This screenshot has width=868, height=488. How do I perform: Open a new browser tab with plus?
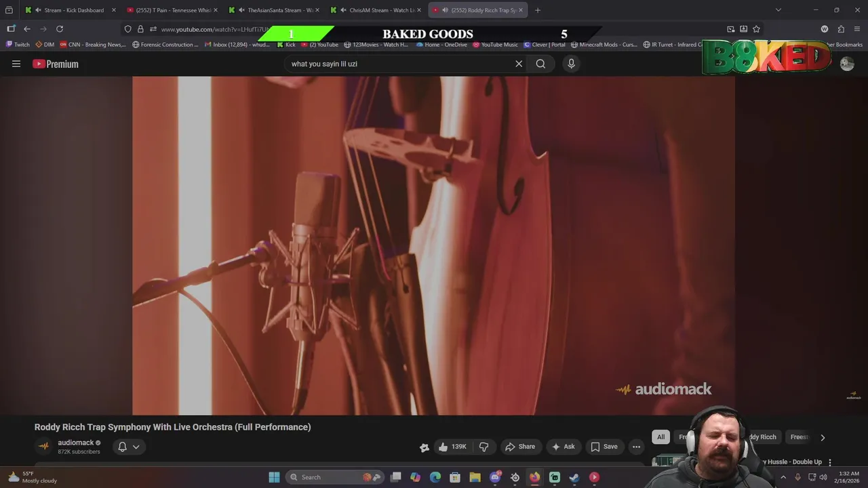538,10
